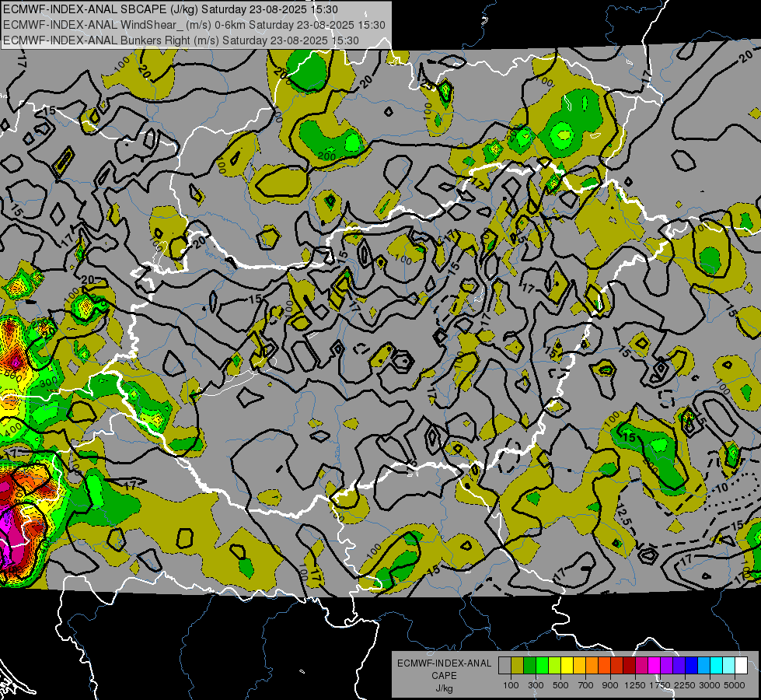
Task: Click the legend J/kg unit label
Action: coord(444,688)
